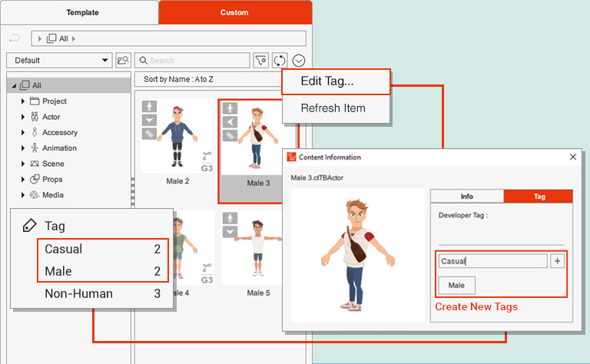This screenshot has width=590, height=364.
Task: Select Refresh Item menu entry
Action: [x=333, y=108]
